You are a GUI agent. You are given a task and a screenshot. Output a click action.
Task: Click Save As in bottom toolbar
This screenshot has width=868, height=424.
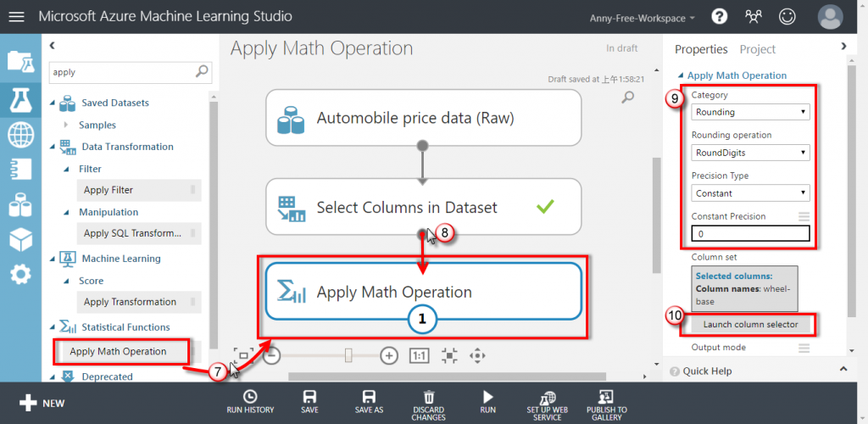tap(369, 402)
